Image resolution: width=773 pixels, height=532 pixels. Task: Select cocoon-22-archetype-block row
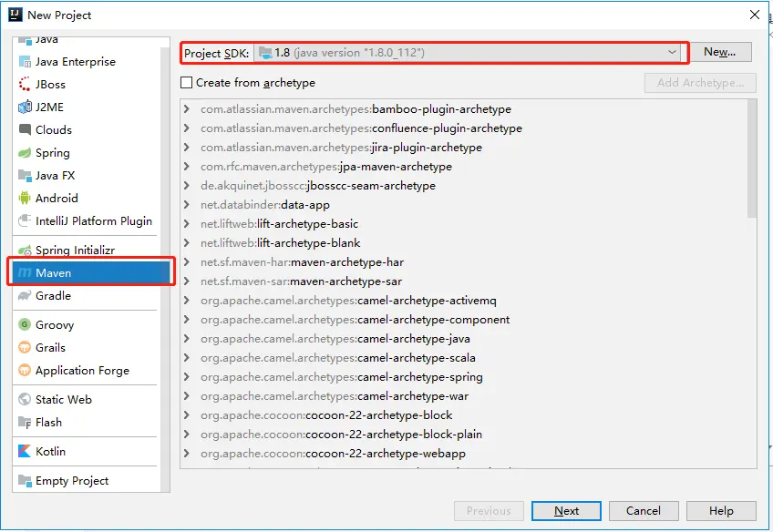(464, 415)
